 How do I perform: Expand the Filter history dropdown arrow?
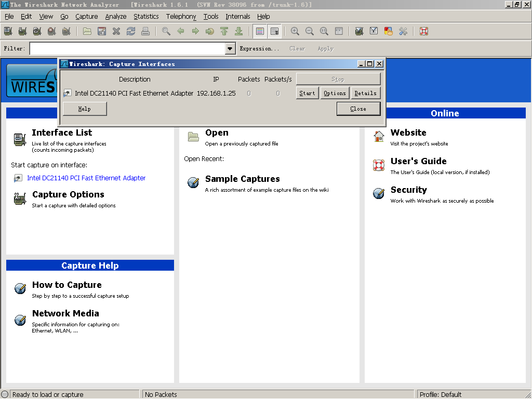click(230, 48)
